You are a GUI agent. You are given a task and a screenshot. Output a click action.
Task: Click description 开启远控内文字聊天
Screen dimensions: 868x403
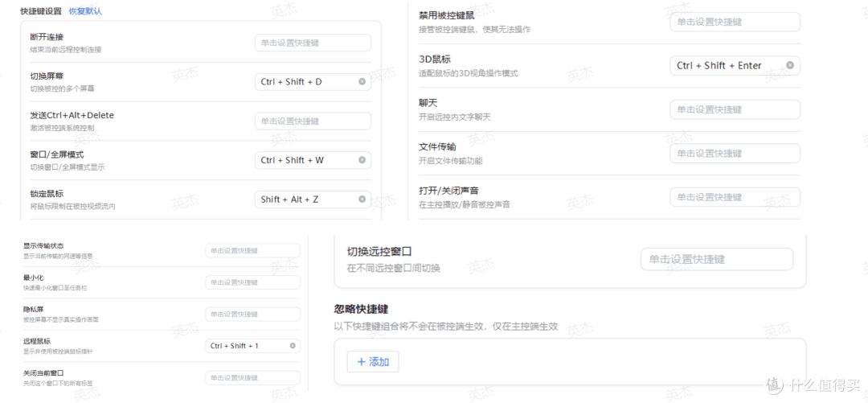[455, 117]
